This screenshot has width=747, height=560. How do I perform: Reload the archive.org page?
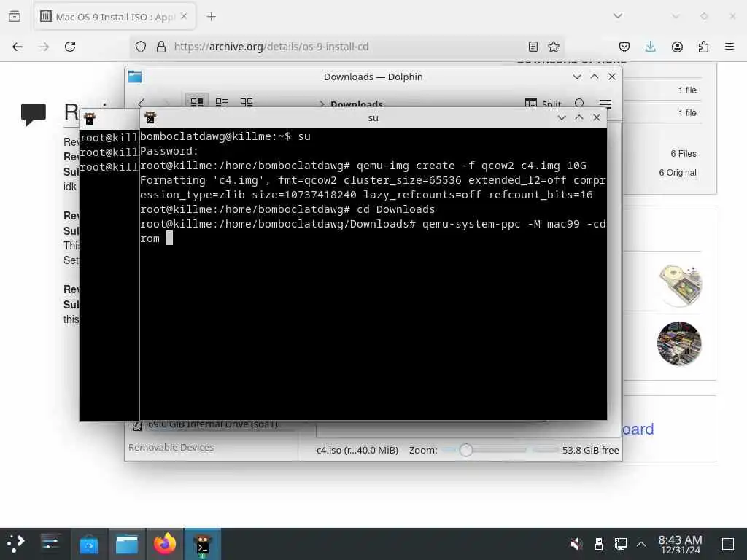pos(70,47)
